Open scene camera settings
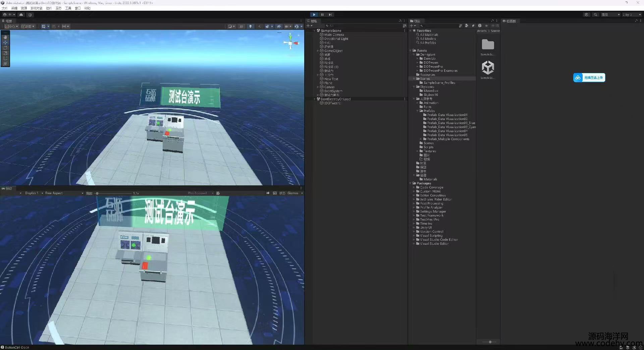 tap(287, 26)
